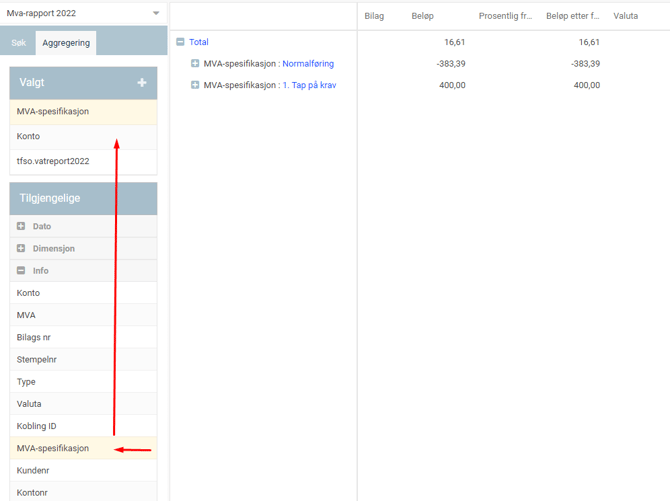Choose Bilags nr from available fields

coord(34,338)
